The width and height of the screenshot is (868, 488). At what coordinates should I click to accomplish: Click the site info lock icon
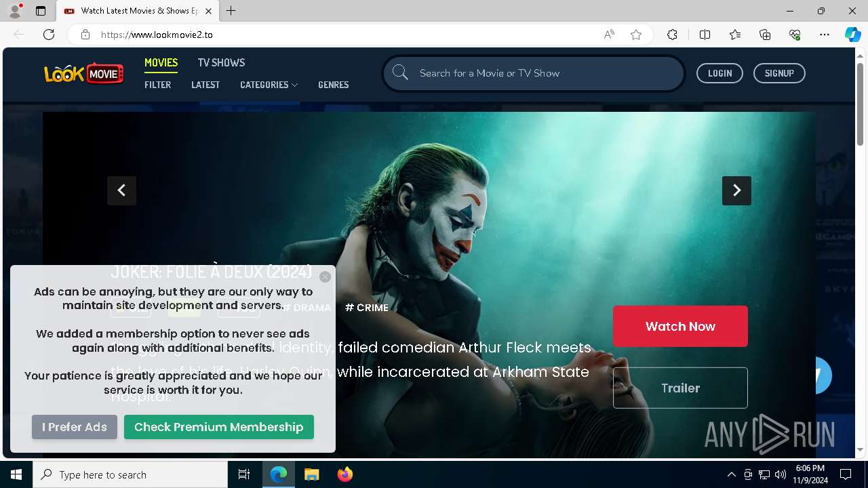(85, 35)
